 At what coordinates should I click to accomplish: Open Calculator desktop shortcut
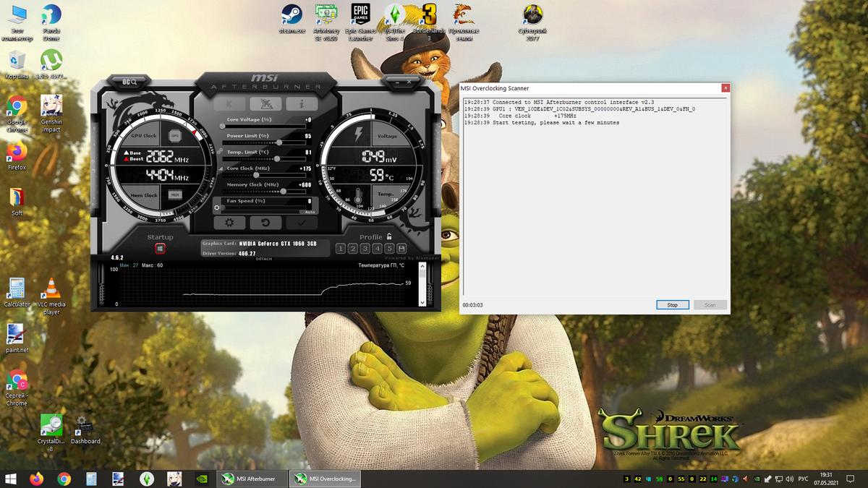coord(17,293)
